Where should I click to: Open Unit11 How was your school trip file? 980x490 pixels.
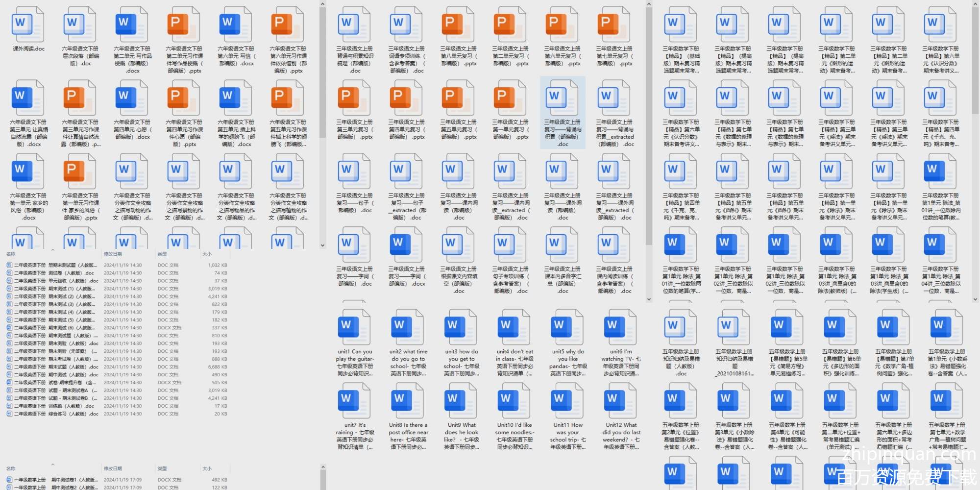(x=568, y=400)
